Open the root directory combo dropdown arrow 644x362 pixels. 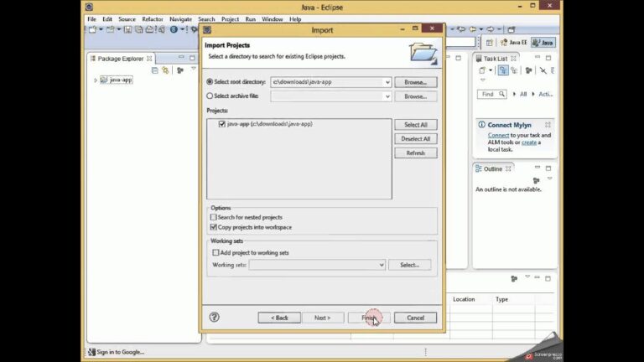coord(387,82)
